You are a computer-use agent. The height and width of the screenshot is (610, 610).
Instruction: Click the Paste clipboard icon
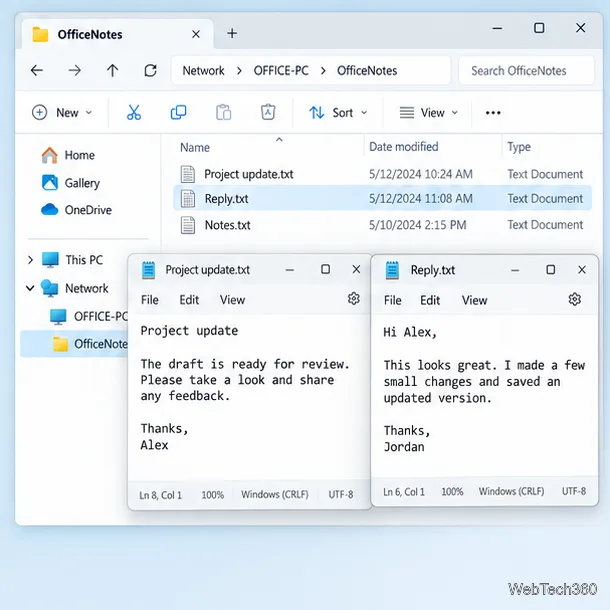[x=224, y=112]
